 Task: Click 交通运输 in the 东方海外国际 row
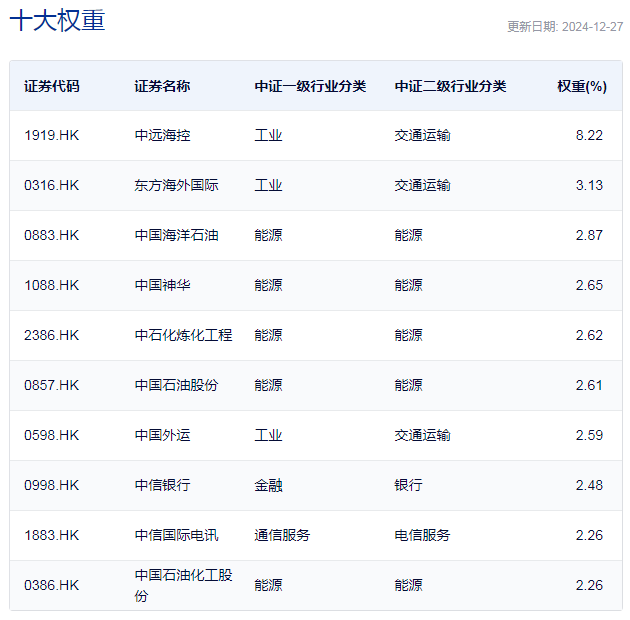pos(422,185)
